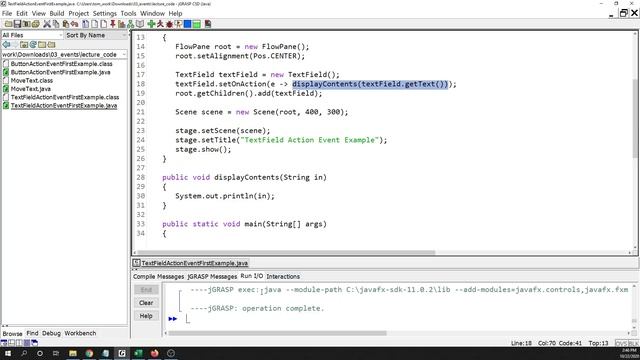Select TextFieldActionEventFirstExample.class in file list
The height and width of the screenshot is (360, 640).
[x=64, y=97]
